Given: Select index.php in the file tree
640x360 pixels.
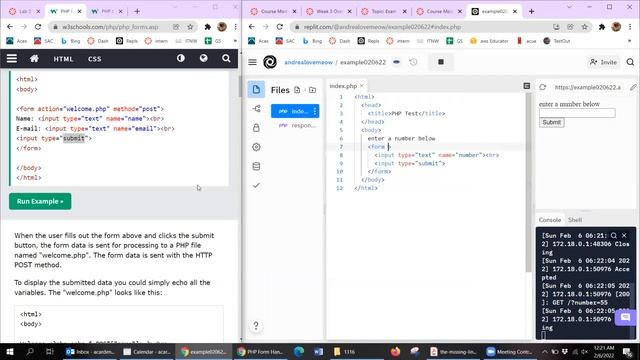Looking at the screenshot, I should [x=295, y=111].
